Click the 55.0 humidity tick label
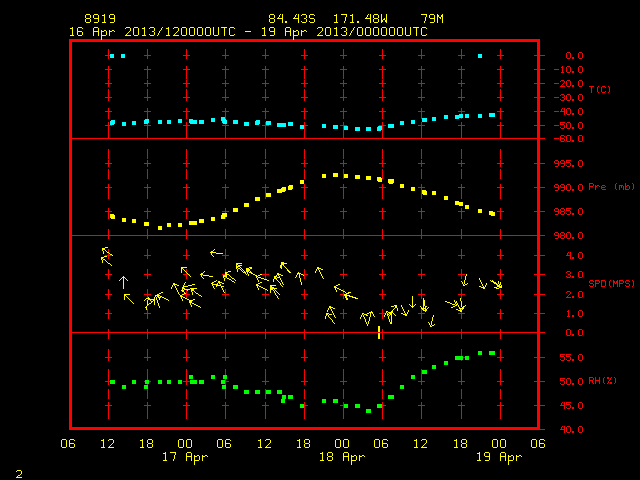 click(571, 358)
